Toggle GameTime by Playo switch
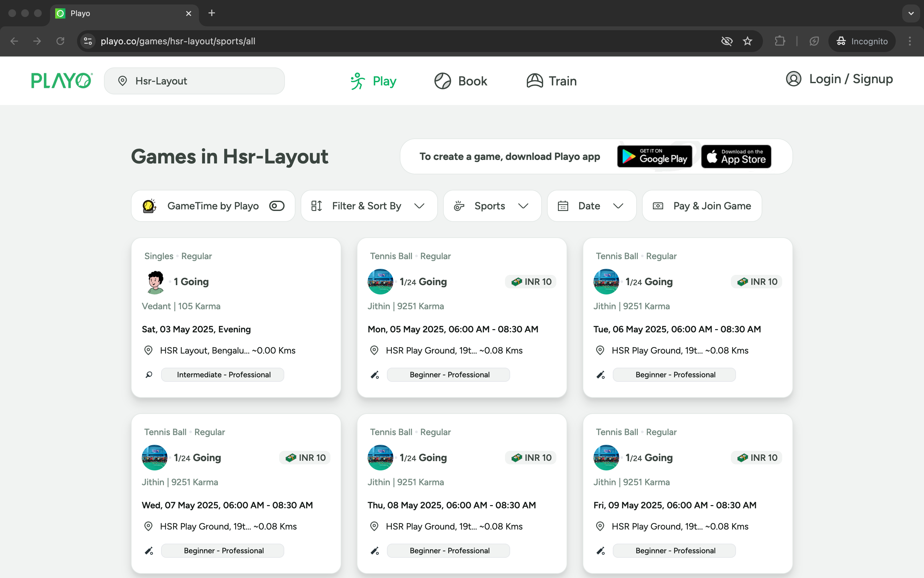The height and width of the screenshot is (578, 924). (x=277, y=206)
